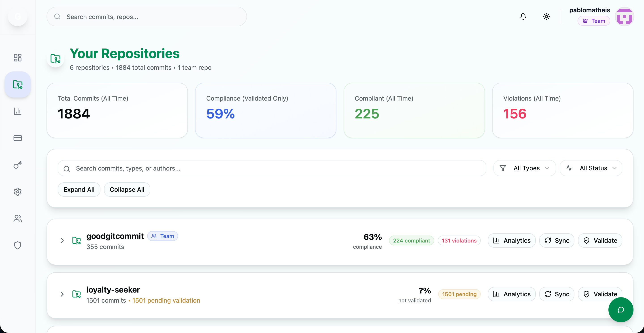Click the Collapse All button
Viewport: 644px width, 333px height.
click(127, 190)
